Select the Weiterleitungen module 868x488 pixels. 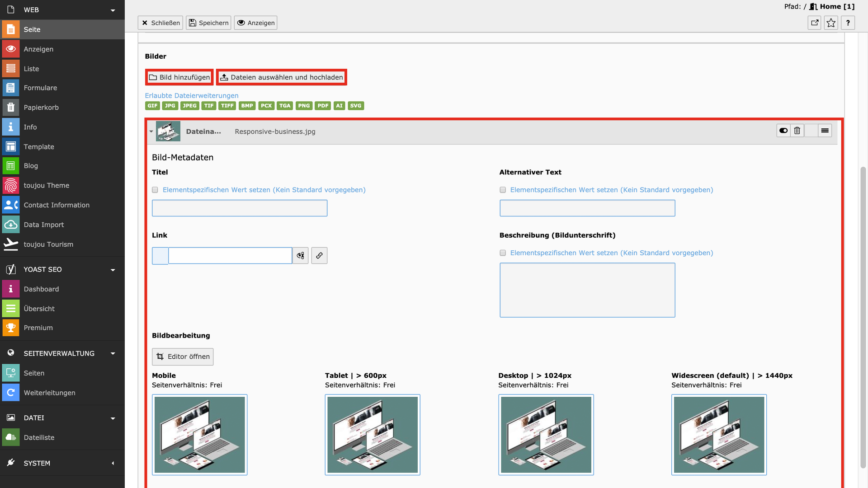tap(49, 393)
